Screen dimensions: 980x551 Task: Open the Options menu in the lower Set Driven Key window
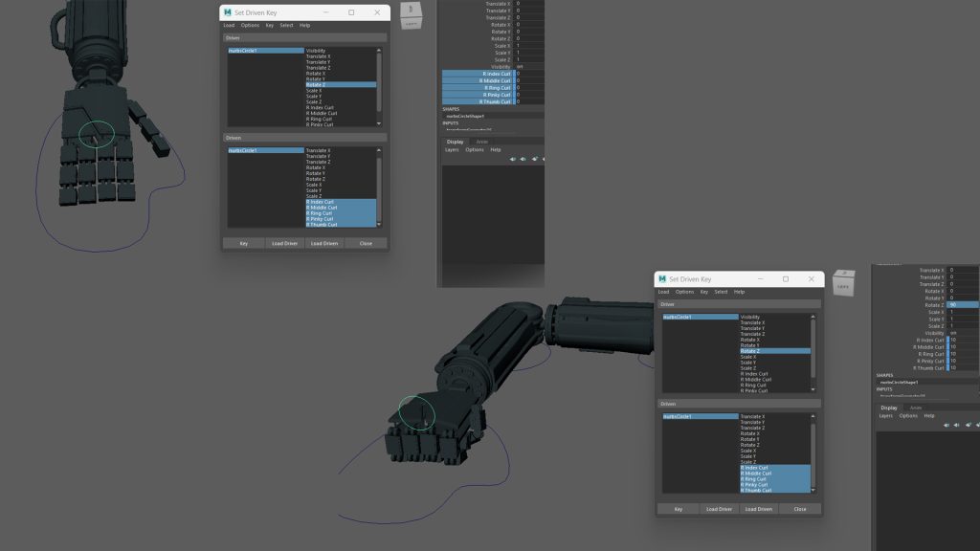pyautogui.click(x=684, y=292)
